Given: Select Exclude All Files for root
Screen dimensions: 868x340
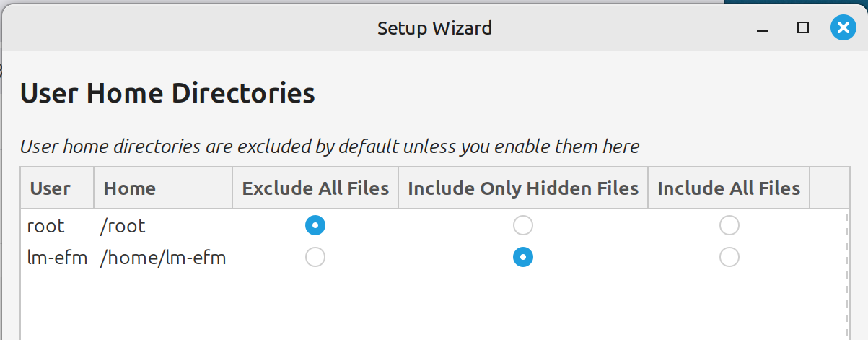Looking at the screenshot, I should click(x=315, y=226).
